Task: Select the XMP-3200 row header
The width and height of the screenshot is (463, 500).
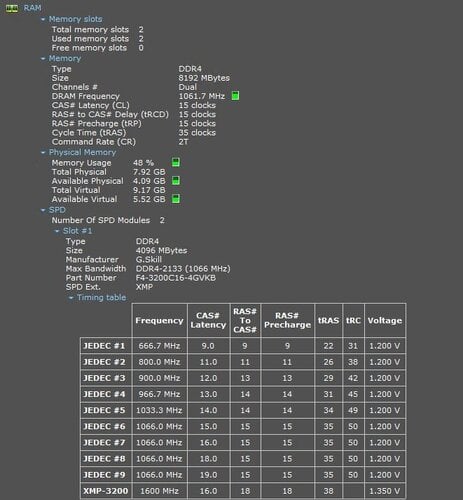Action: point(106,491)
